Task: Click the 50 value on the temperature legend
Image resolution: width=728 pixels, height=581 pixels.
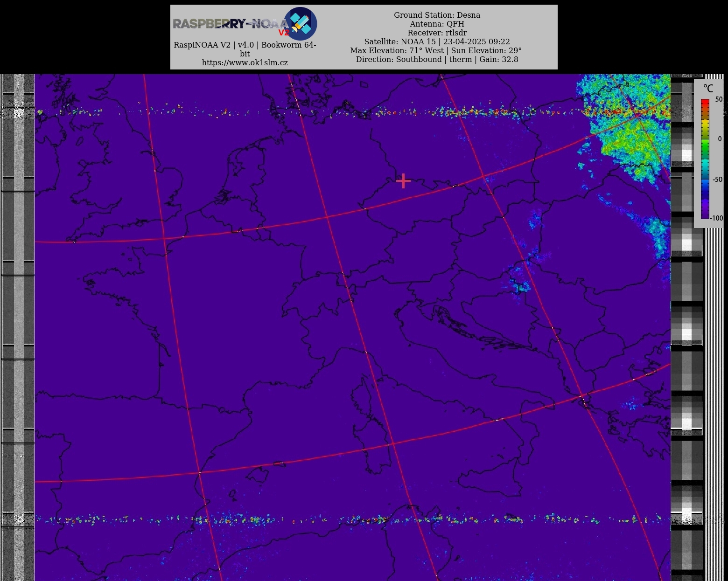Action: (719, 99)
